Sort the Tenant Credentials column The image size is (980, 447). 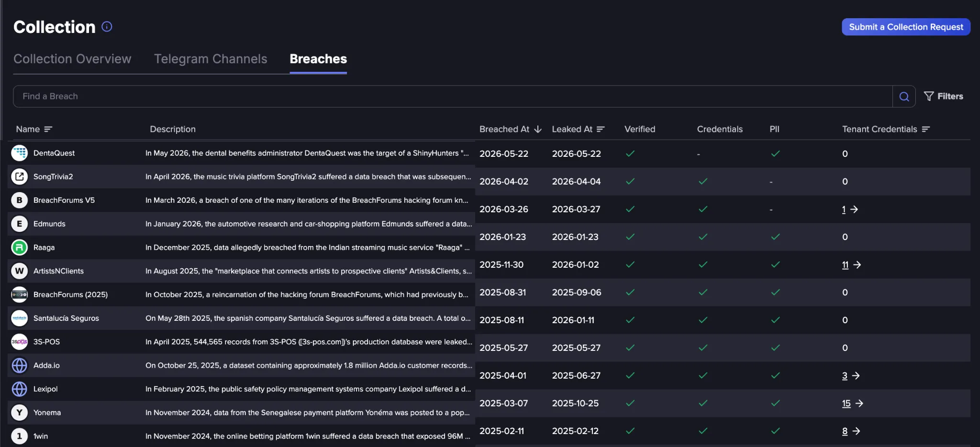pyautogui.click(x=925, y=129)
